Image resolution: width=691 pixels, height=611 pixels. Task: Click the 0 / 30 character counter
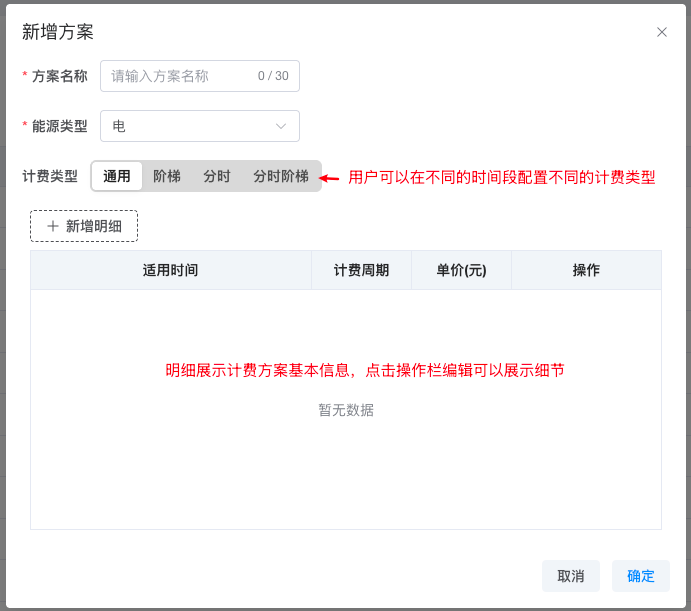coord(273,76)
